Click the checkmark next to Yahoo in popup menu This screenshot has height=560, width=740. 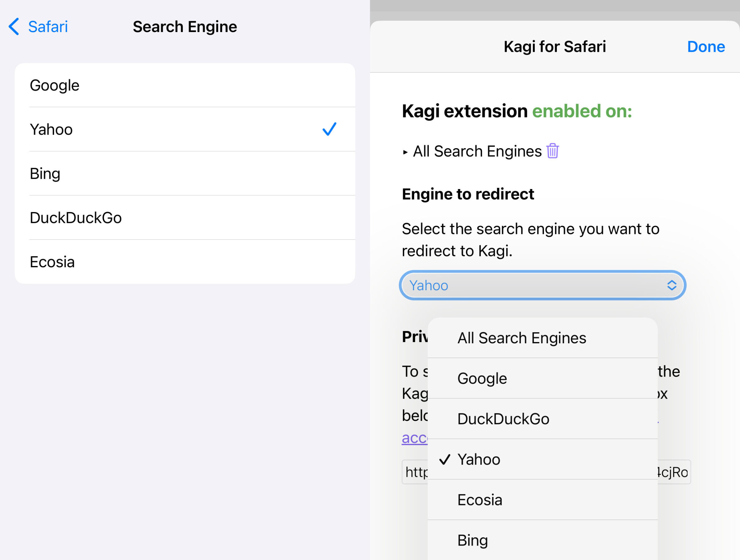pyautogui.click(x=445, y=459)
